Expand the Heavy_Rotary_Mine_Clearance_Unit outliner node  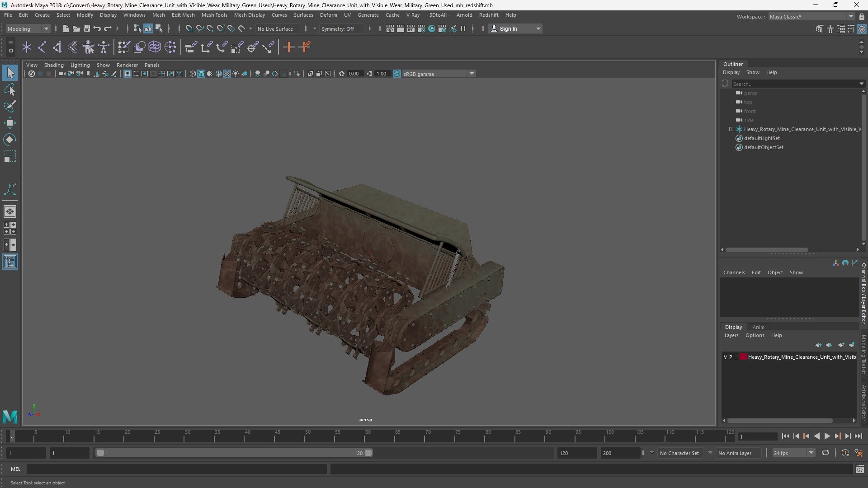731,129
